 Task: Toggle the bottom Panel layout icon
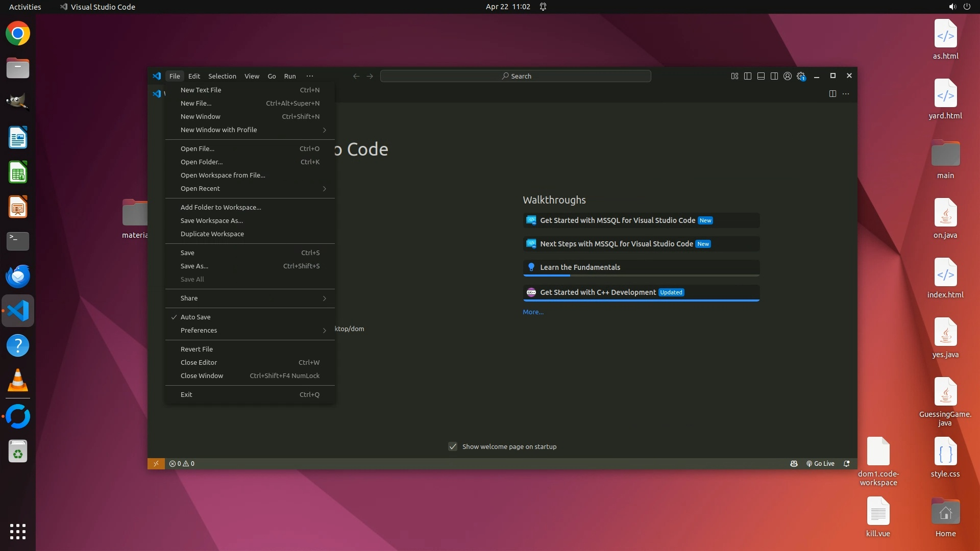[x=761, y=76]
